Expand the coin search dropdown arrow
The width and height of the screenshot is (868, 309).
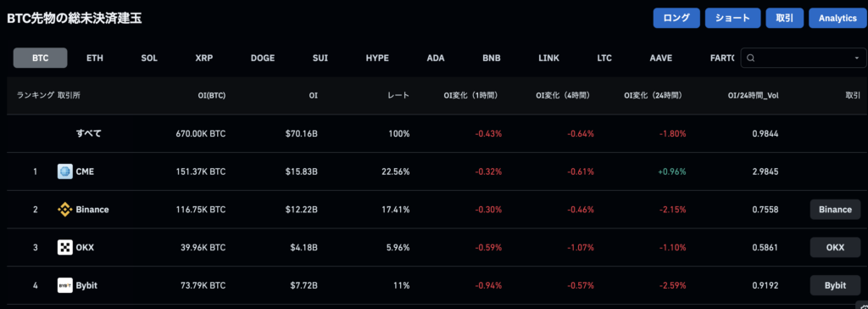(857, 58)
